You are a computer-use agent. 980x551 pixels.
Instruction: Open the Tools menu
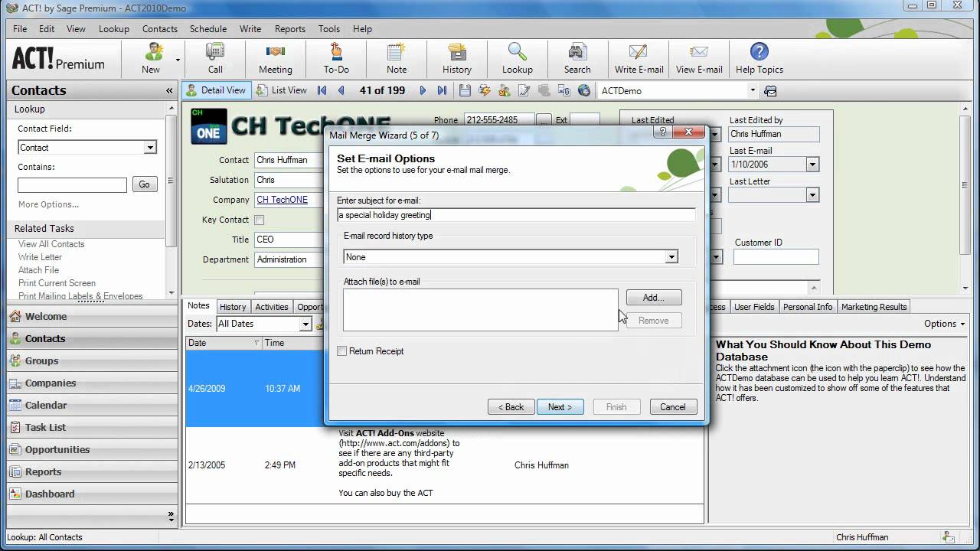[329, 29]
